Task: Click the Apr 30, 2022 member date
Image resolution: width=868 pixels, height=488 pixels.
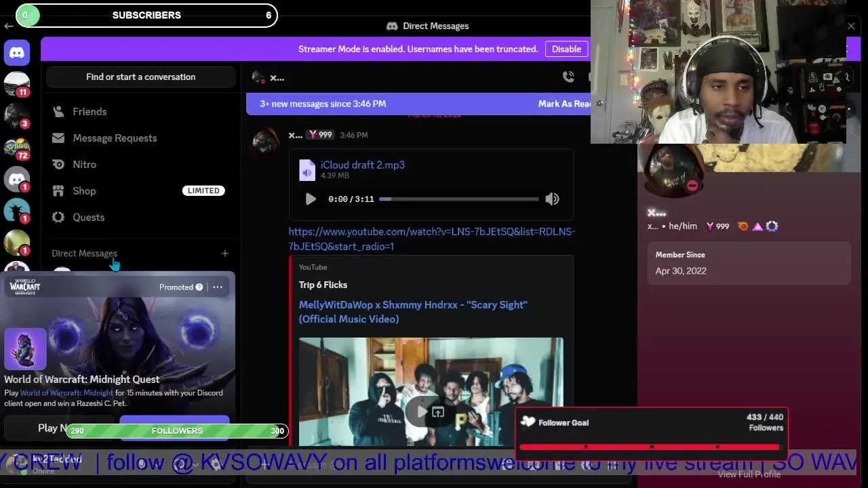Action: pos(681,271)
